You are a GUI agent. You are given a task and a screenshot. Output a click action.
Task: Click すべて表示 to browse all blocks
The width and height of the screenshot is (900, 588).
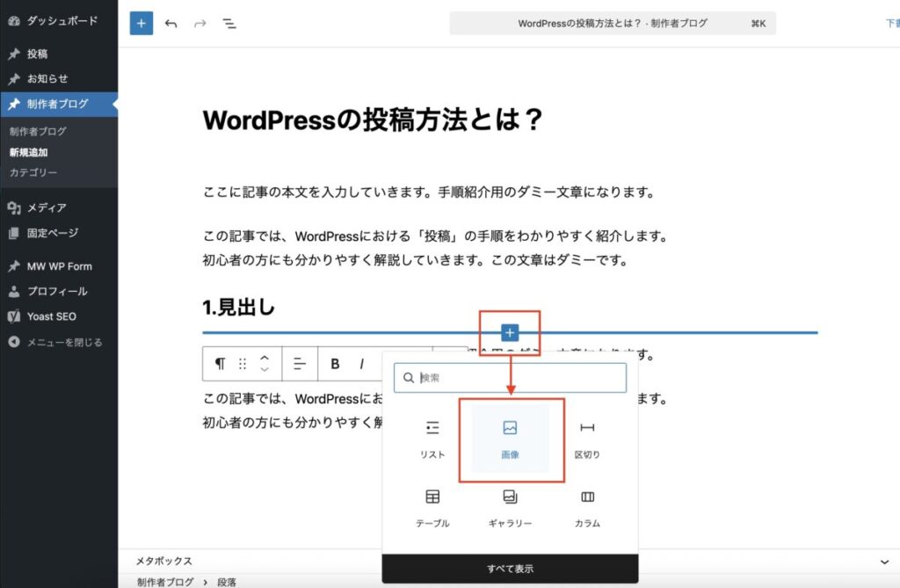pos(510,569)
